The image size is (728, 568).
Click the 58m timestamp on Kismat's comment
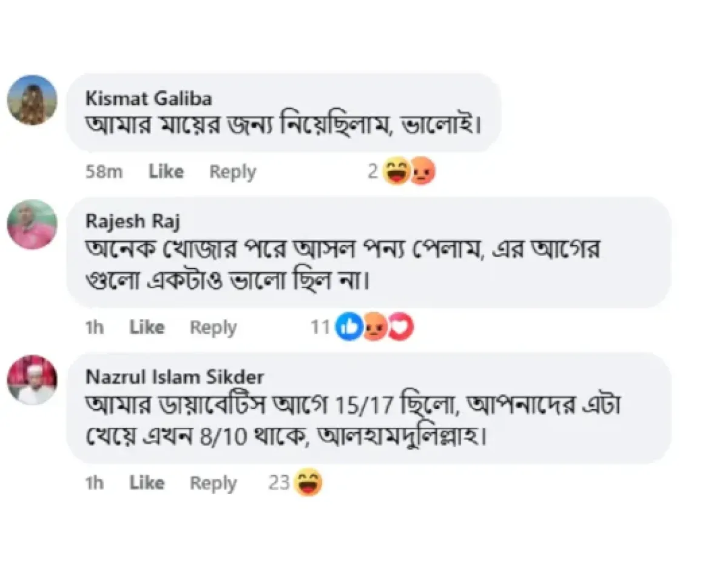[104, 172]
